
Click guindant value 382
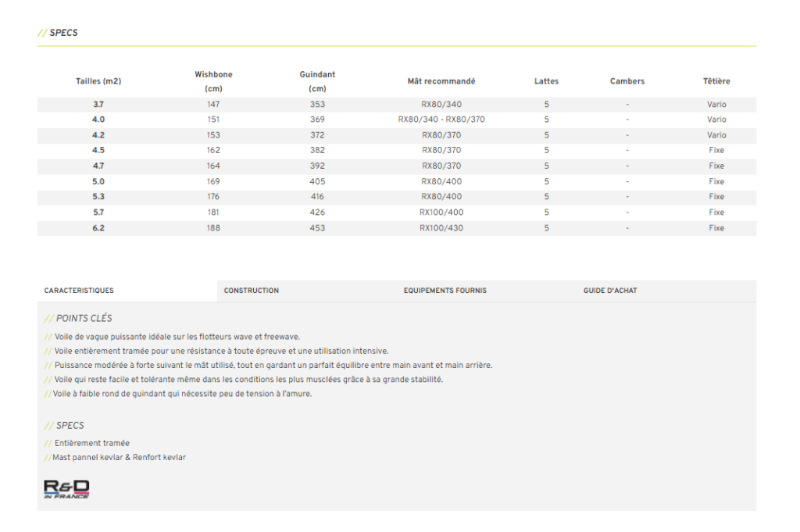317,151
